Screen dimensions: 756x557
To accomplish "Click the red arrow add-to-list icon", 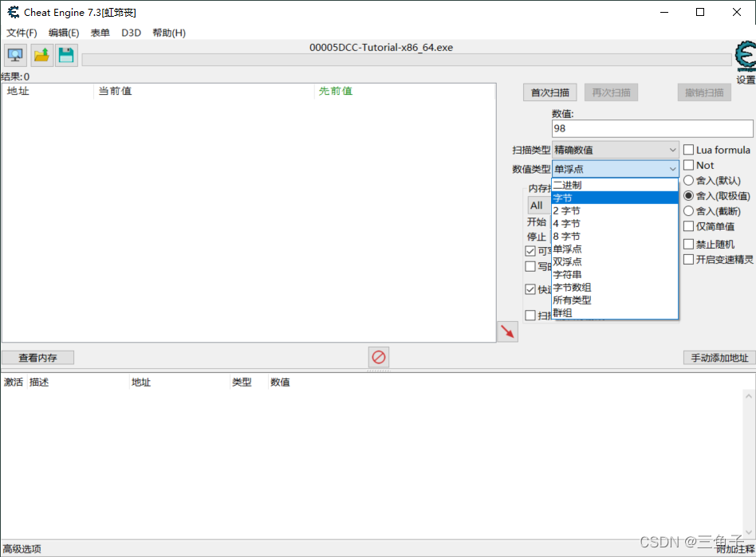I will pos(507,331).
